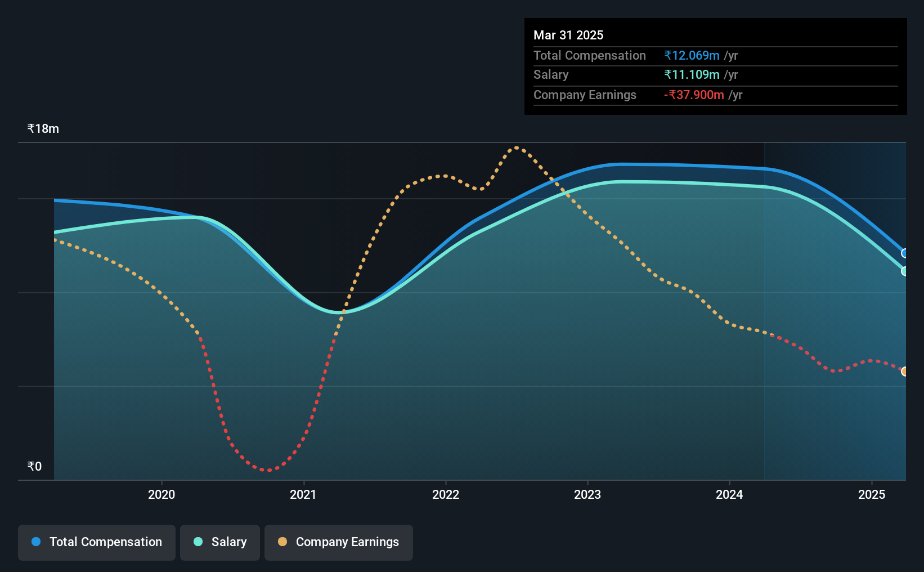Click the Company Earnings tooltip row label
Image resolution: width=924 pixels, height=572 pixels.
point(585,95)
